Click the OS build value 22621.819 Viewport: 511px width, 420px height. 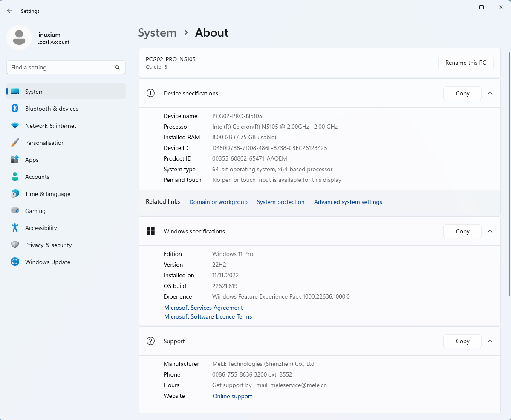coord(225,286)
